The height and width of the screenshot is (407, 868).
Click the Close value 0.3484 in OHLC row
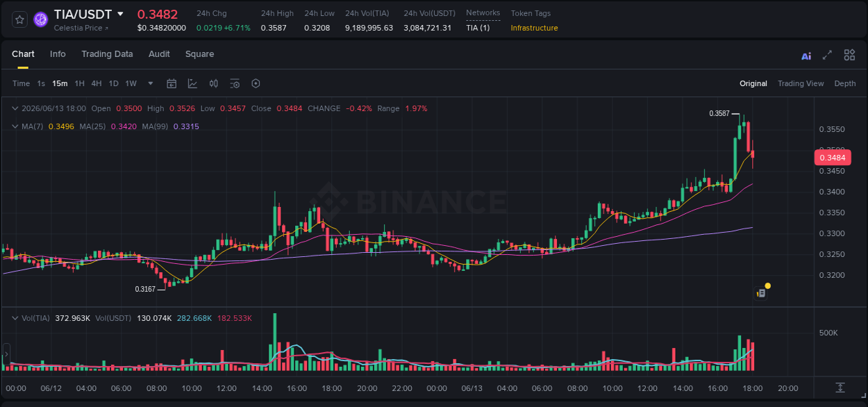pos(290,108)
